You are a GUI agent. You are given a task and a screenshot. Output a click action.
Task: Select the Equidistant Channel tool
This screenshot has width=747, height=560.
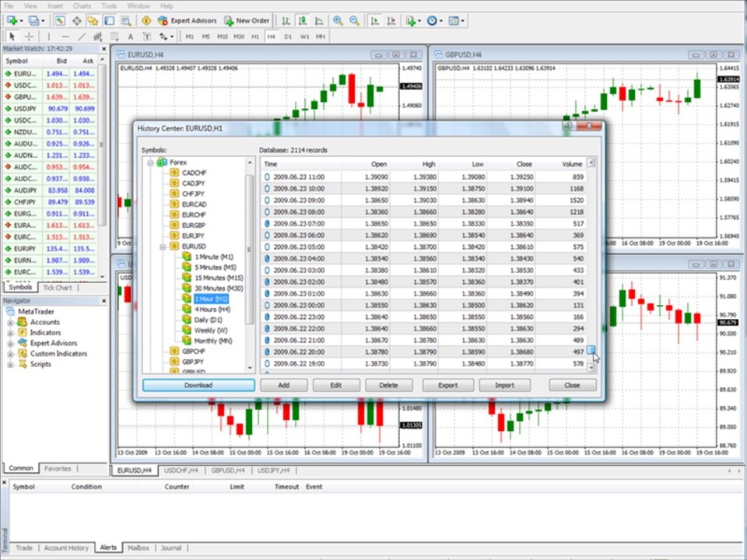(98, 37)
